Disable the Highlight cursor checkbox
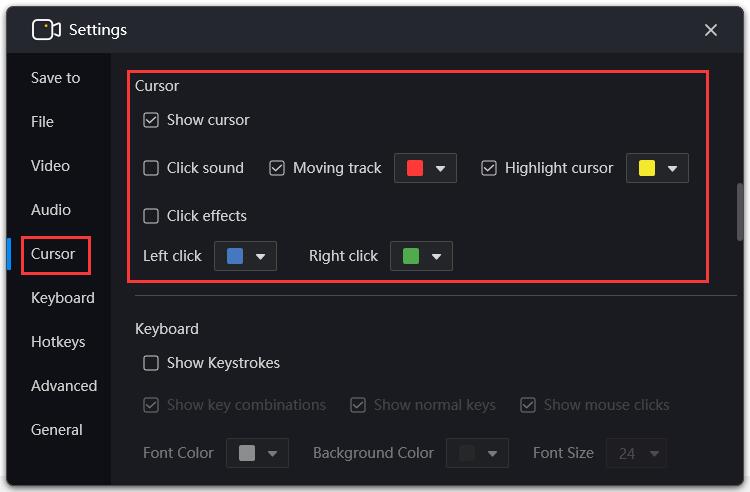Image resolution: width=750 pixels, height=492 pixels. click(488, 168)
